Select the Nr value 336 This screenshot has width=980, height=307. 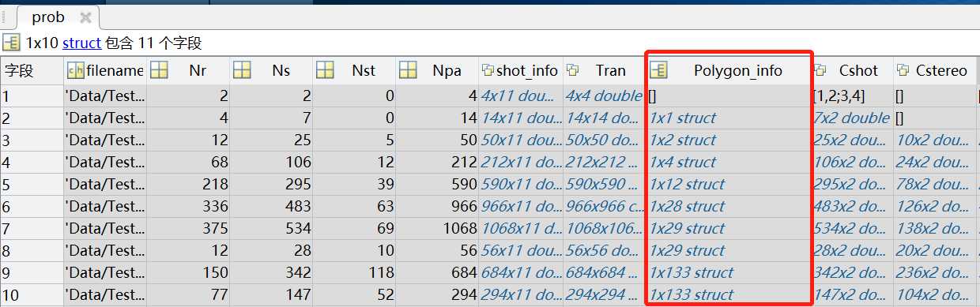pyautogui.click(x=189, y=206)
